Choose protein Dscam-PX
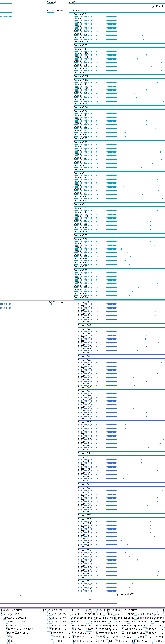Screen dimensions: 165x644 coord(84,492)
